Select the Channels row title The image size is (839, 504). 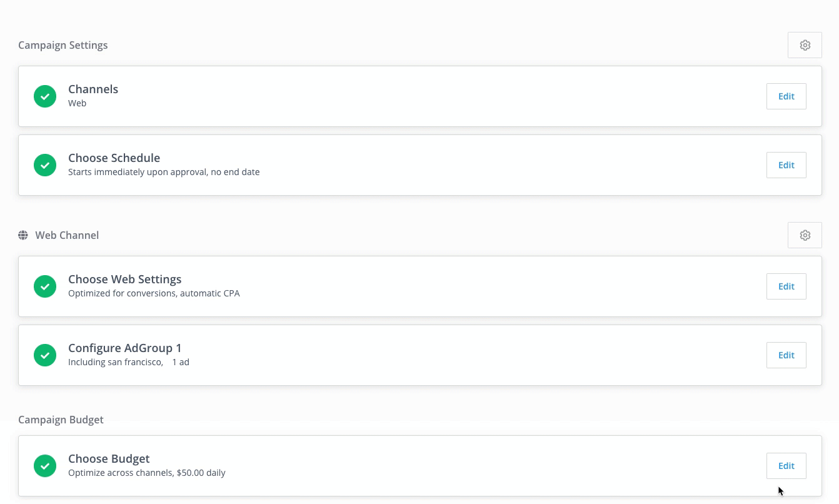coord(93,89)
